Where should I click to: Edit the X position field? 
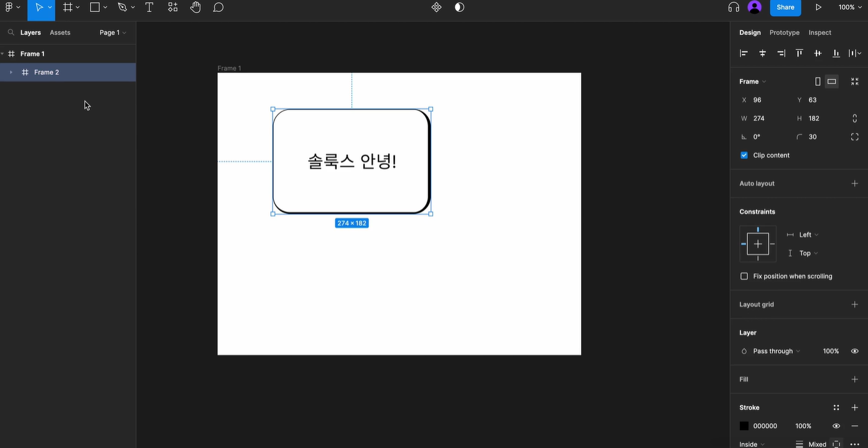pos(765,100)
